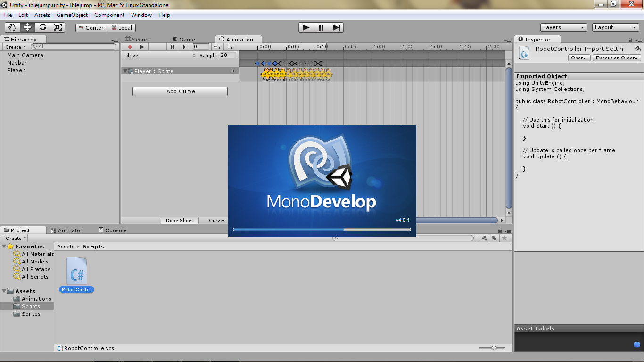Select the Move transform tool
644x362 pixels.
coord(27,27)
